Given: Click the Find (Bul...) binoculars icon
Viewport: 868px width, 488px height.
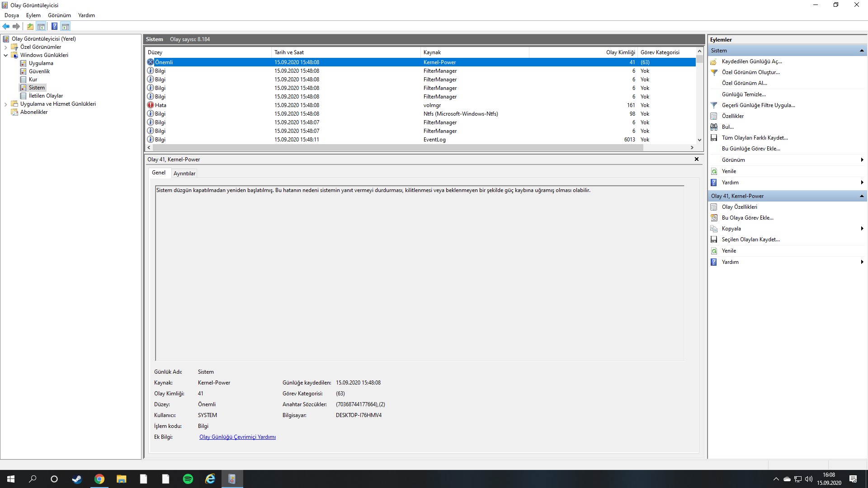Looking at the screenshot, I should [714, 127].
